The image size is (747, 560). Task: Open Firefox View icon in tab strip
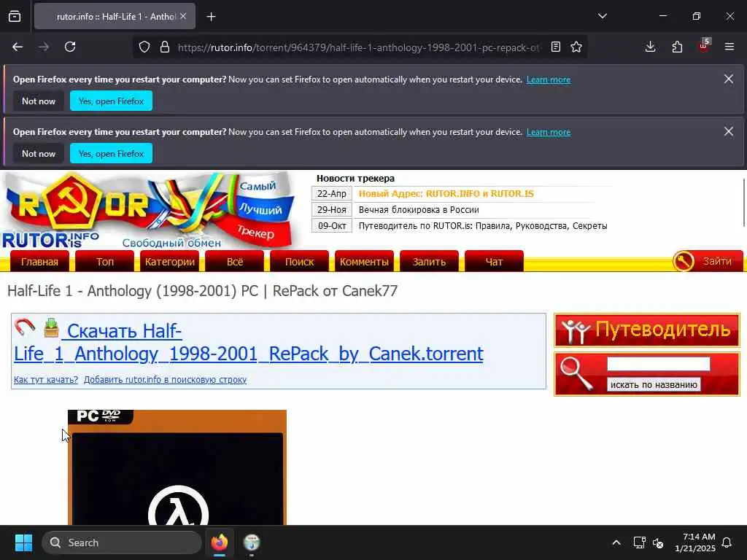(15, 17)
